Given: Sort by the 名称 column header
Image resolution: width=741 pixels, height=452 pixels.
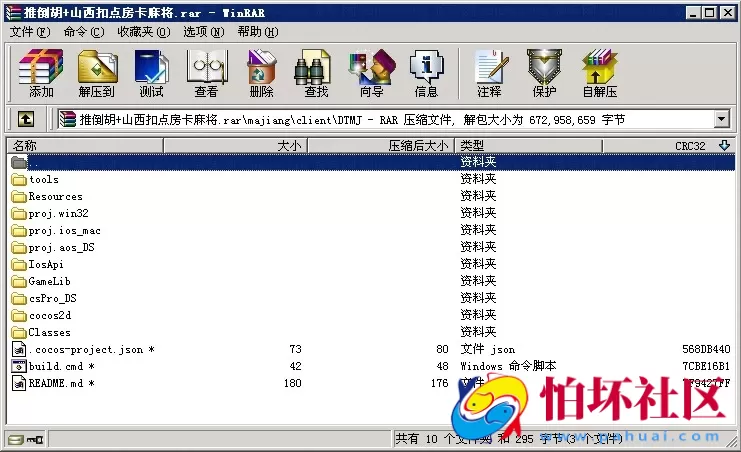Looking at the screenshot, I should [85, 146].
